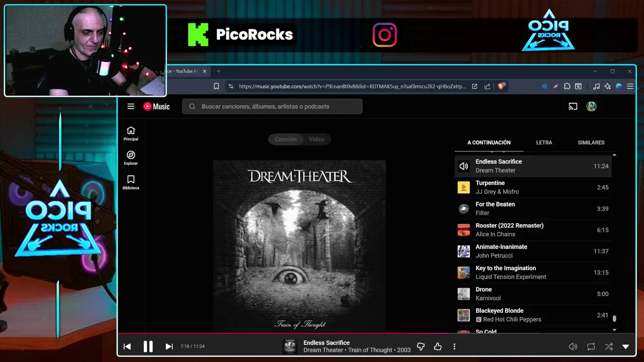The image size is (644, 362).
Task: Play Rooster (2022 Remaster) from queue
Action: click(x=533, y=230)
